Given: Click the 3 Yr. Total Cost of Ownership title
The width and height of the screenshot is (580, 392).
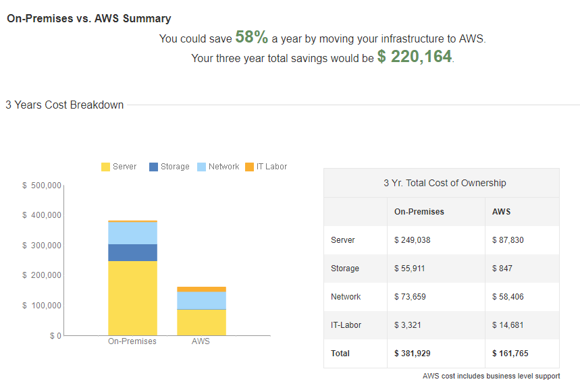Looking at the screenshot, I should tap(444, 183).
